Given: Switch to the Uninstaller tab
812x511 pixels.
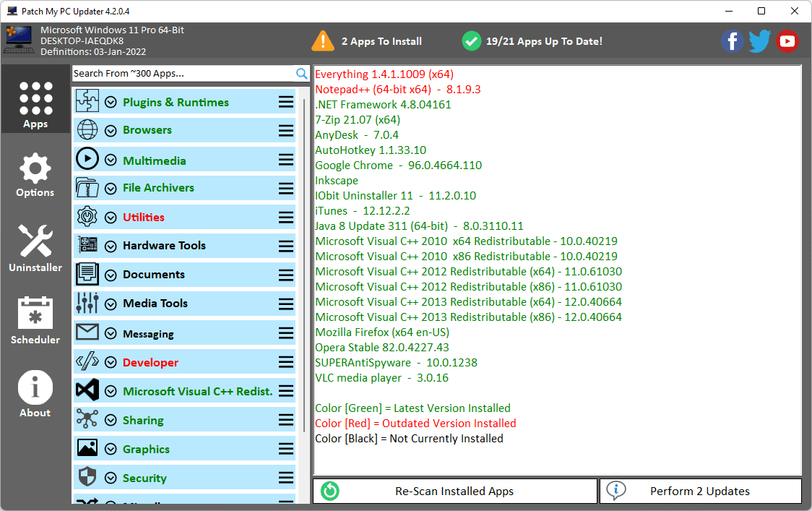Looking at the screenshot, I should [x=35, y=248].
